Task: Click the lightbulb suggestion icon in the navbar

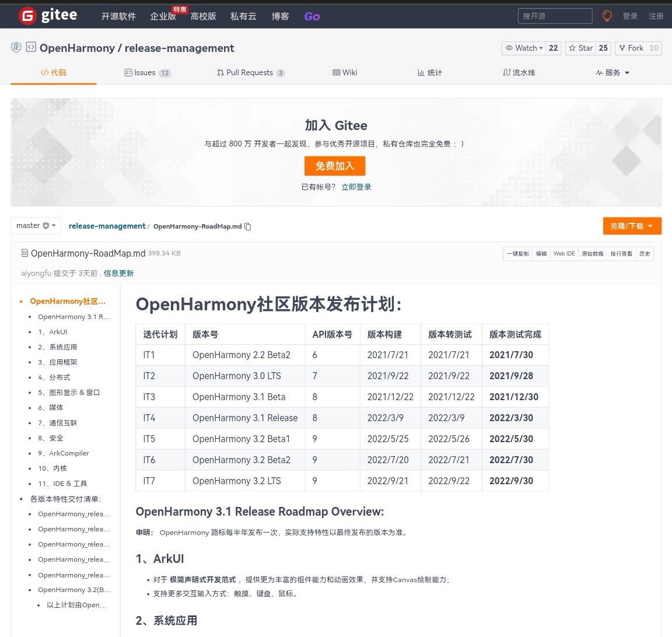Action: click(x=607, y=16)
